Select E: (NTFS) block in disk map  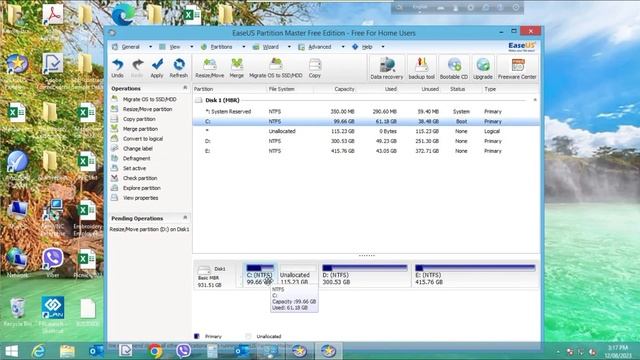(475, 275)
